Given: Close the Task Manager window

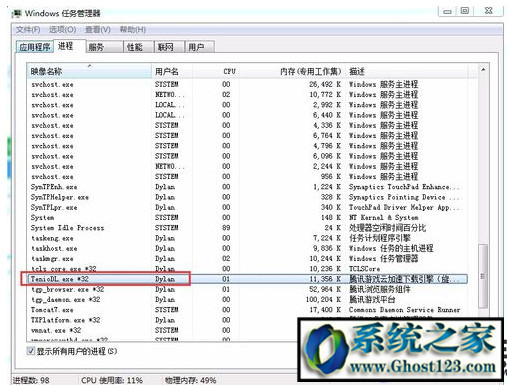Looking at the screenshot, I should click(x=488, y=11).
